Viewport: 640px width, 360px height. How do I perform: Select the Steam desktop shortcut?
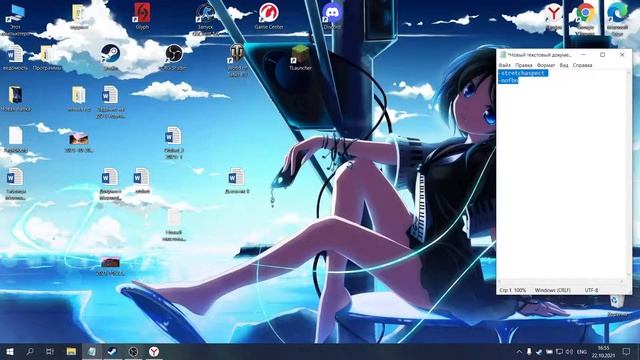(110, 57)
